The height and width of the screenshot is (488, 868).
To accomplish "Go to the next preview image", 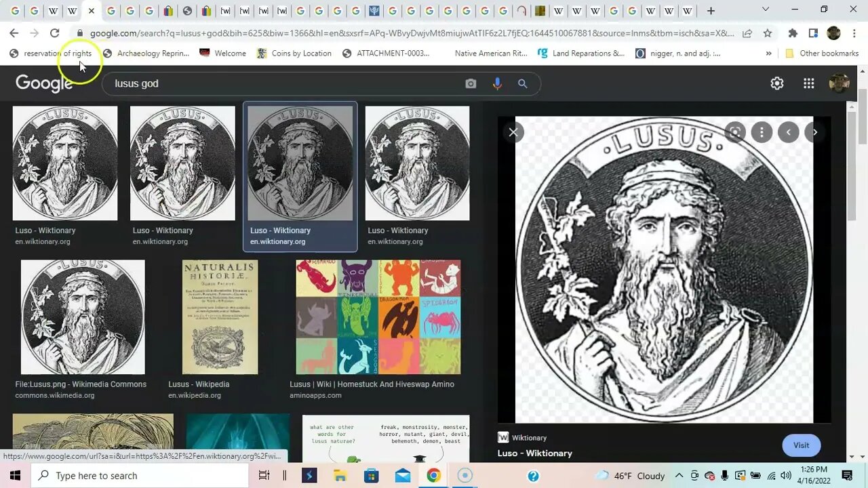I will pos(814,132).
